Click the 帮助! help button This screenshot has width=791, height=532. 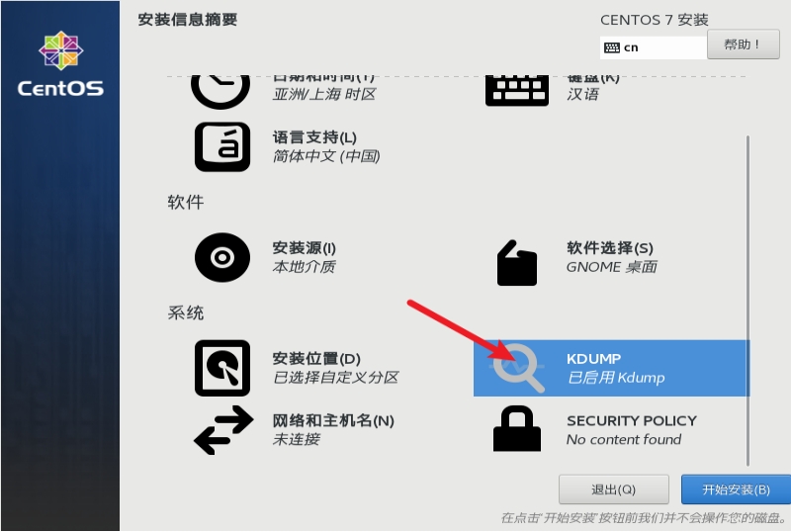click(x=744, y=44)
